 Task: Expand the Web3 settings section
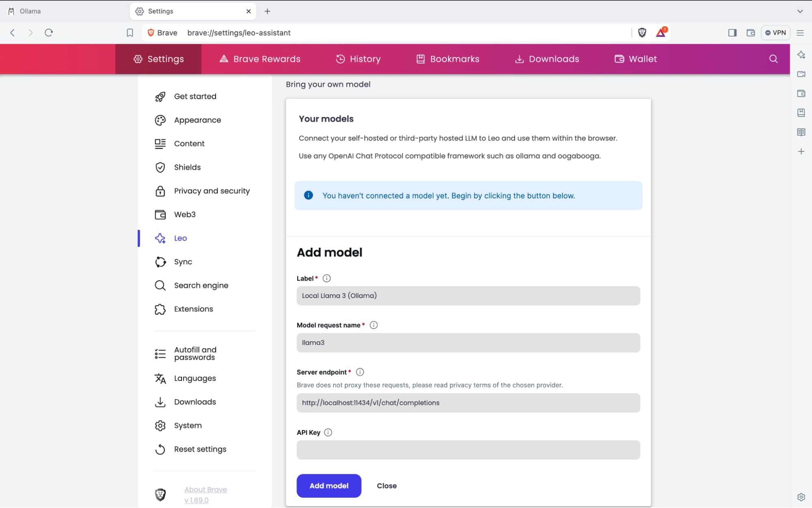pyautogui.click(x=184, y=214)
